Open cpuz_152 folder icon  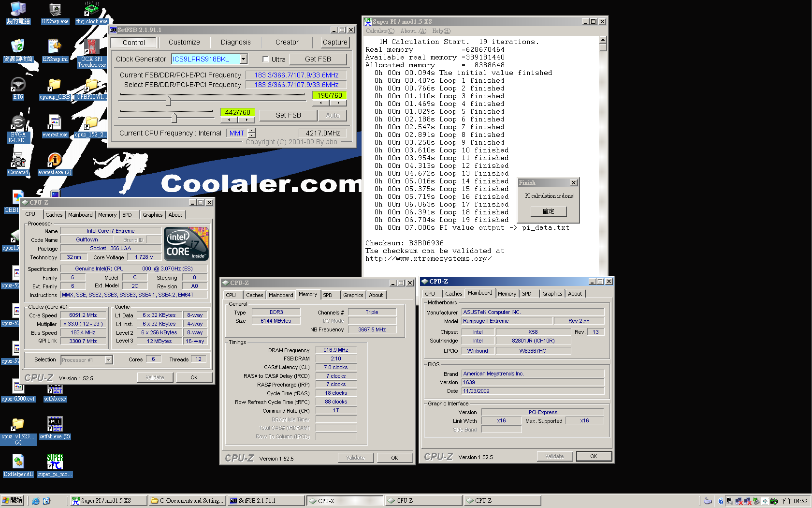pos(90,126)
